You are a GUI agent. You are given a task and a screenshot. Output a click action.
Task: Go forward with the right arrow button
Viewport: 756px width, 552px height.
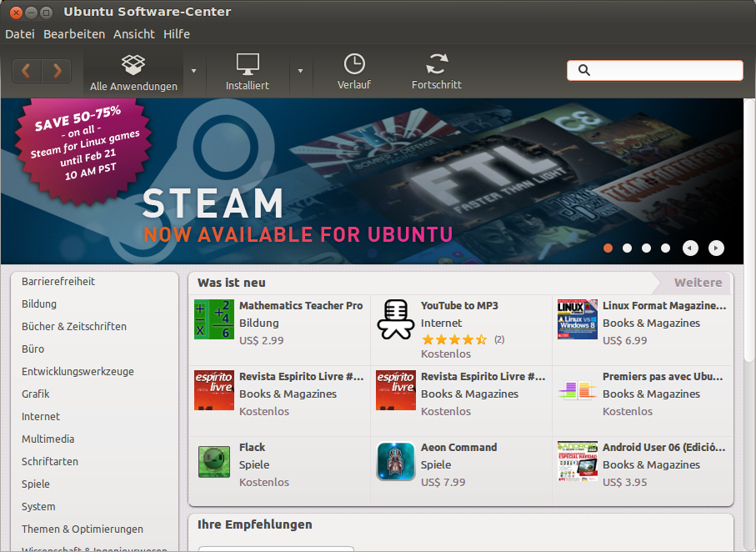[57, 71]
